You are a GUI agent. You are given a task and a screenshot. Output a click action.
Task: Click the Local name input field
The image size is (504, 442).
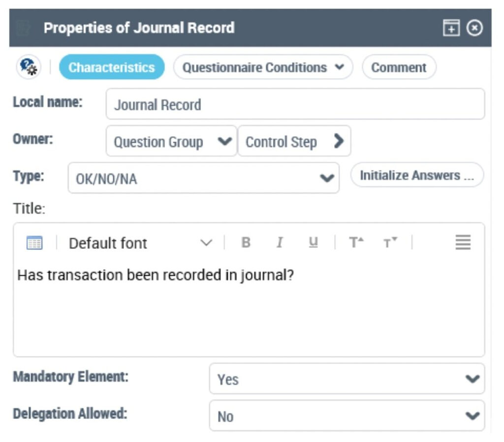(295, 104)
